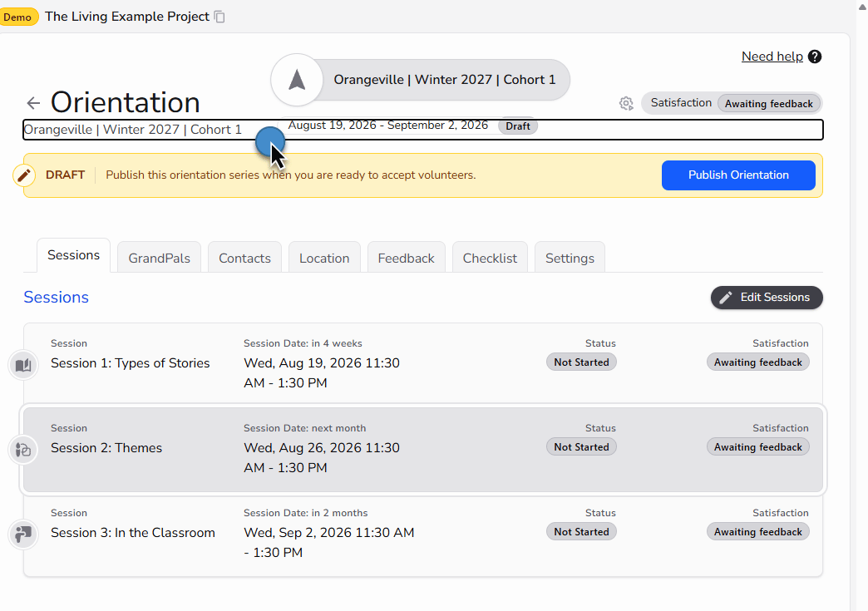Switch to the Location tab
868x611 pixels.
[324, 259]
